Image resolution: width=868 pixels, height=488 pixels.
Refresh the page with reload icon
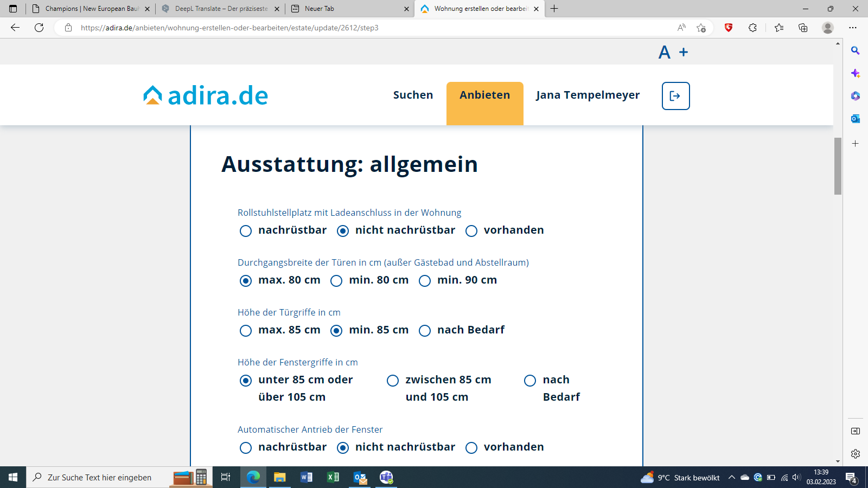click(x=39, y=28)
